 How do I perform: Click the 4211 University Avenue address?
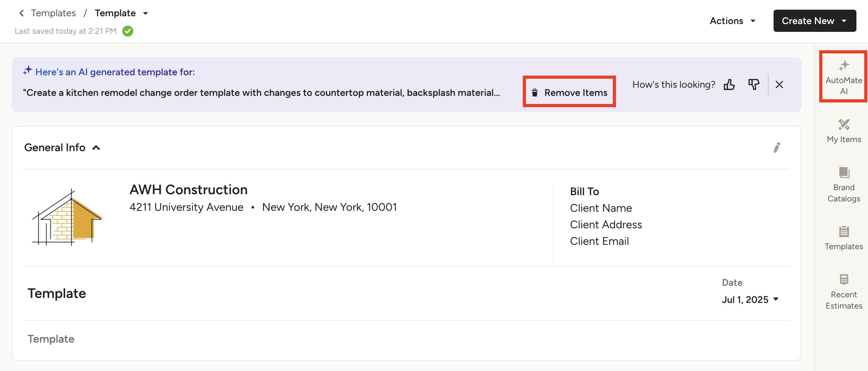click(186, 207)
